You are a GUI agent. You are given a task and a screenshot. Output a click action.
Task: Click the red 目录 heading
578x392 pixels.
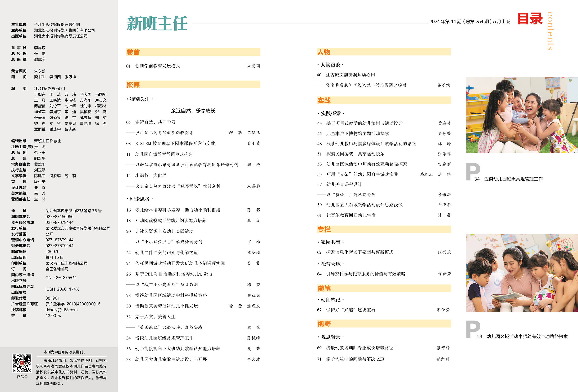click(x=530, y=19)
